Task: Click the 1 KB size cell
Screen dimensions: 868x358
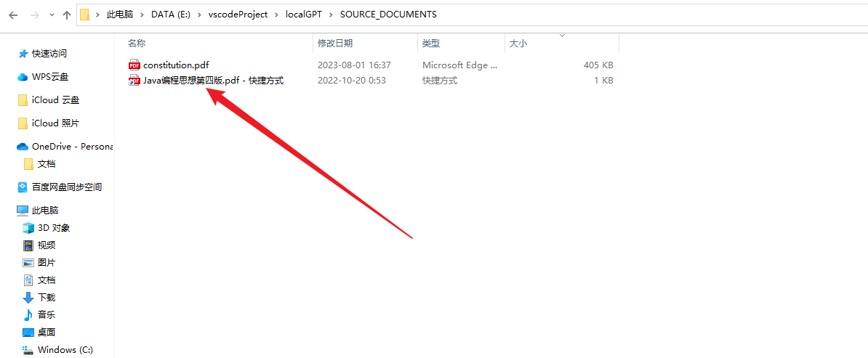Action: pyautogui.click(x=603, y=81)
